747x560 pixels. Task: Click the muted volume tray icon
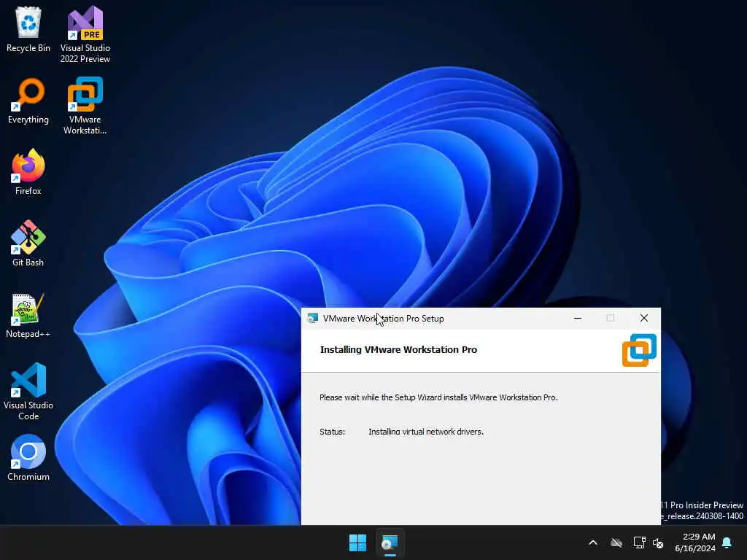[x=658, y=542]
